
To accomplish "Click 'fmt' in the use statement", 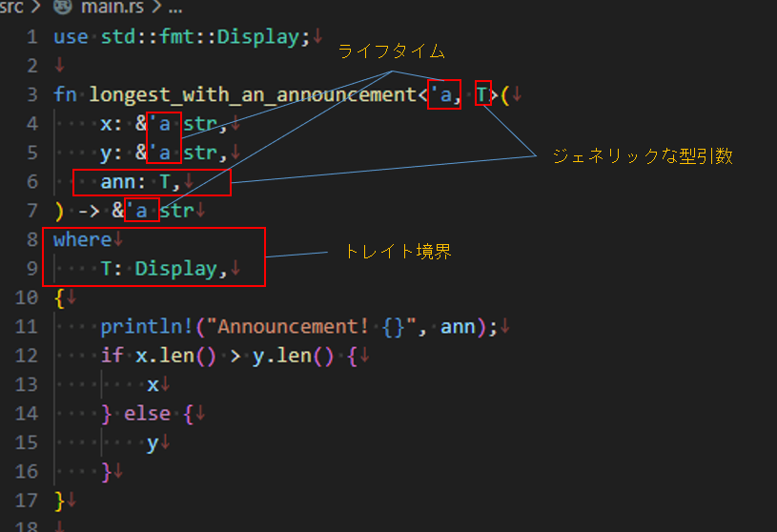I will tap(176, 37).
